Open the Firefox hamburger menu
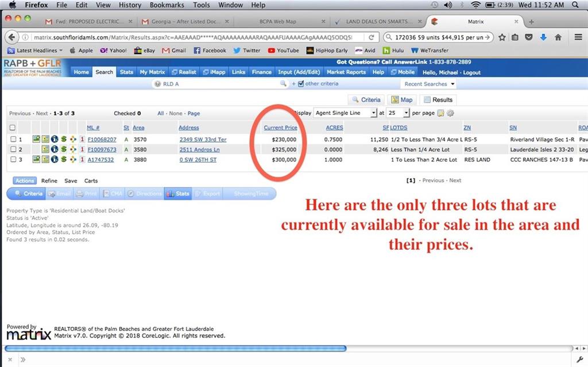 point(578,37)
